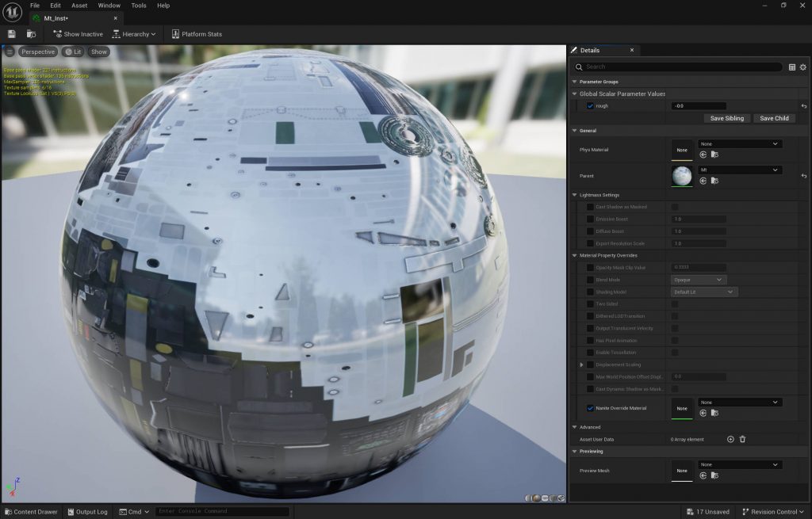Expand the Displacement Scaling property
Image resolution: width=812 pixels, height=519 pixels.
581,364
